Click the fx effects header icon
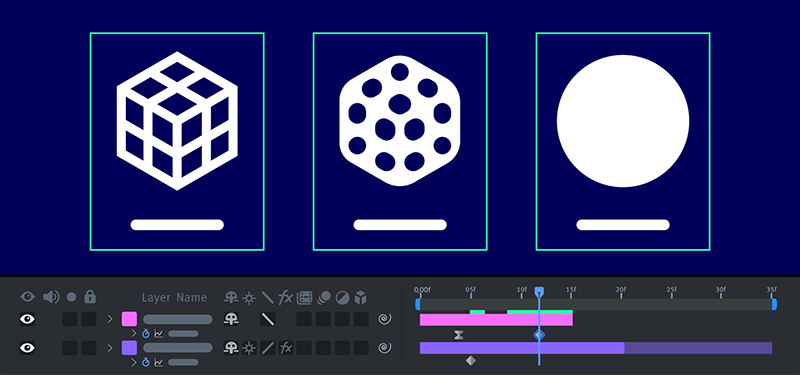 point(285,297)
